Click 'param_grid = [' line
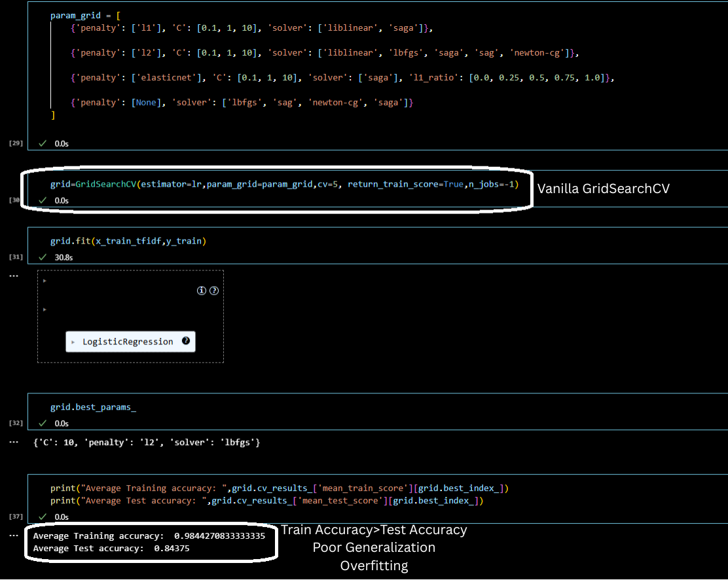The height and width of the screenshot is (580, 728). pyautogui.click(x=85, y=15)
